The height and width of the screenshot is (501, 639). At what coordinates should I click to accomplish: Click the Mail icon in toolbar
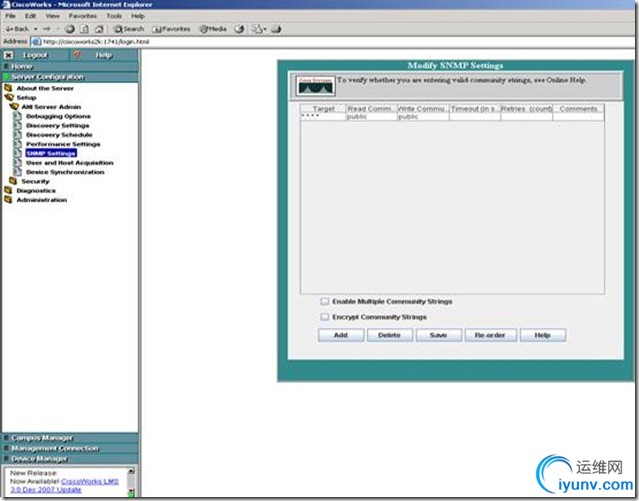click(258, 29)
